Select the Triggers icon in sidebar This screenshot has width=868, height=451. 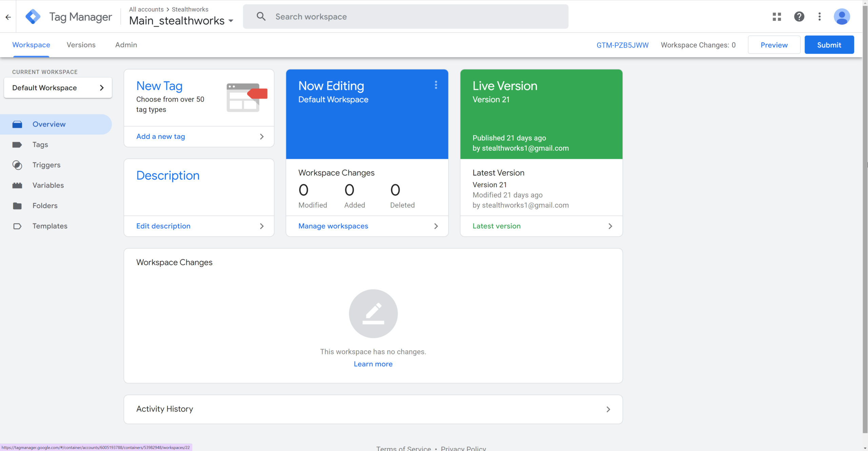[17, 165]
